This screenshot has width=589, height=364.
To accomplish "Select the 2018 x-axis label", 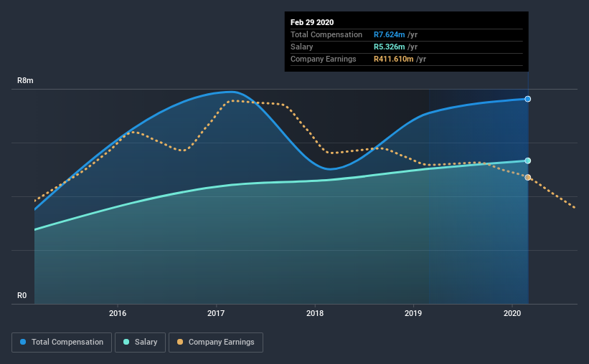I will 315,313.
